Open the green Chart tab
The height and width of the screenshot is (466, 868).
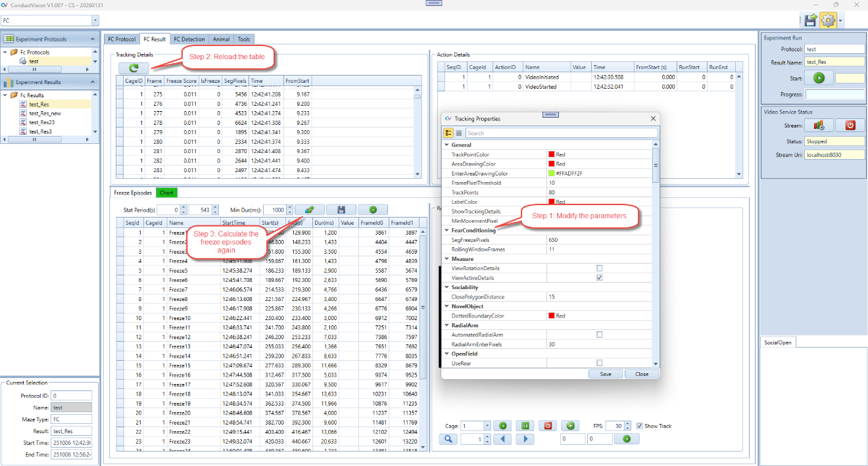[x=166, y=193]
